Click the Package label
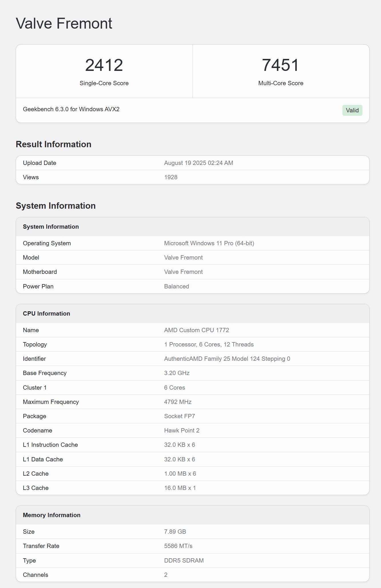The width and height of the screenshot is (381, 588). (35, 416)
